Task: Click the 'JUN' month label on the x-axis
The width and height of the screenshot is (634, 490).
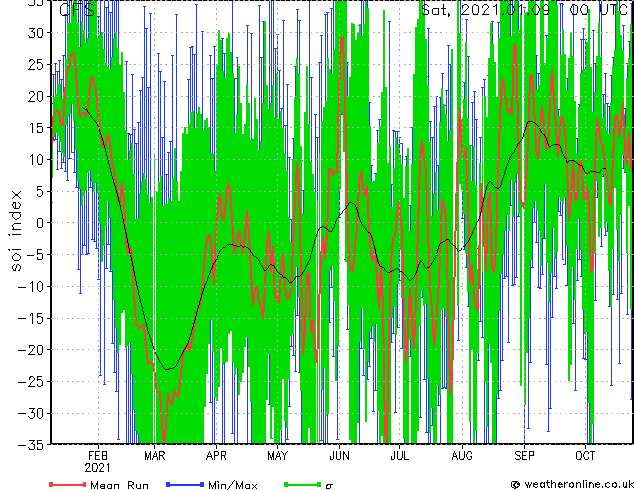Action: tap(339, 456)
